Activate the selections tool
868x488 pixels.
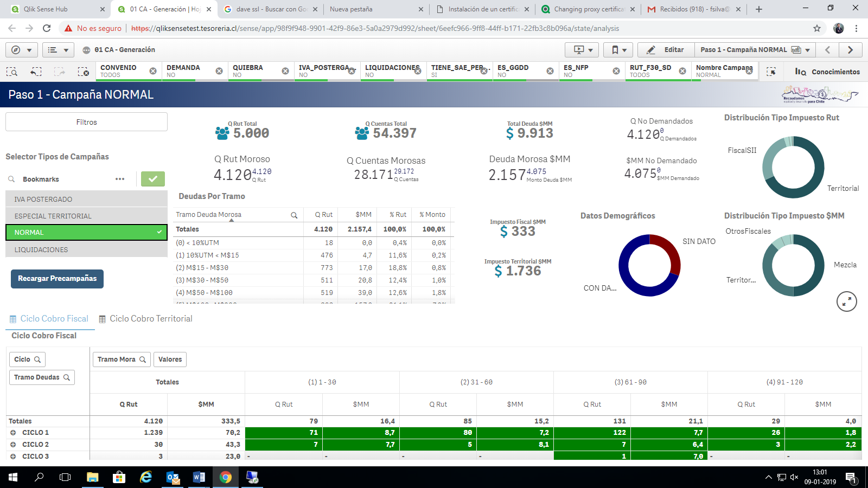coord(771,71)
